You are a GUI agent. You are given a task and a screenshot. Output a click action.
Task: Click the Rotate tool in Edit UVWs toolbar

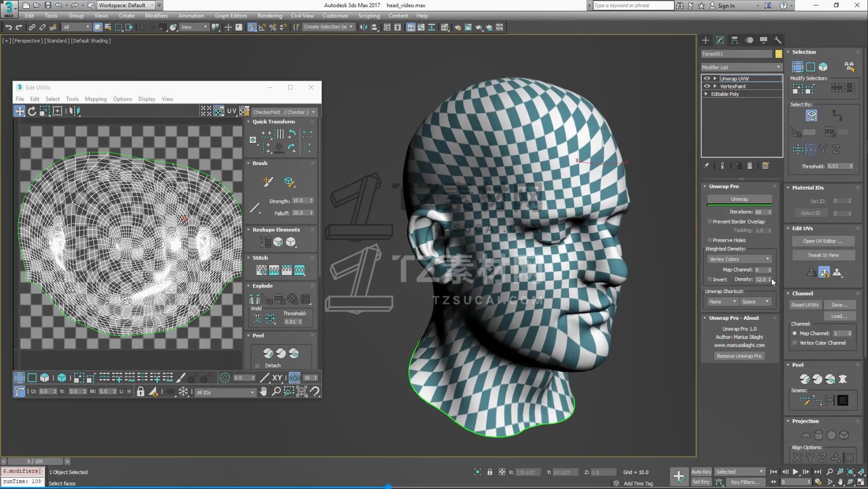(32, 111)
